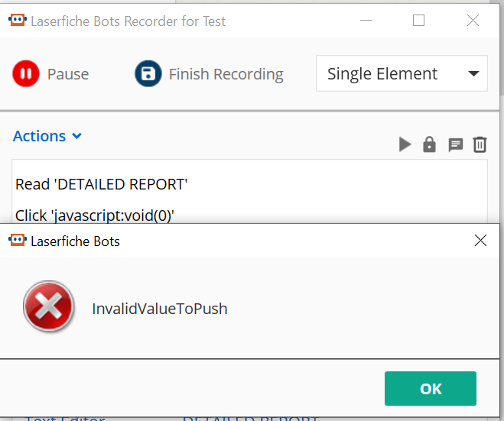The width and height of the screenshot is (504, 421).
Task: Click the Finish Recording label
Action: 226,74
